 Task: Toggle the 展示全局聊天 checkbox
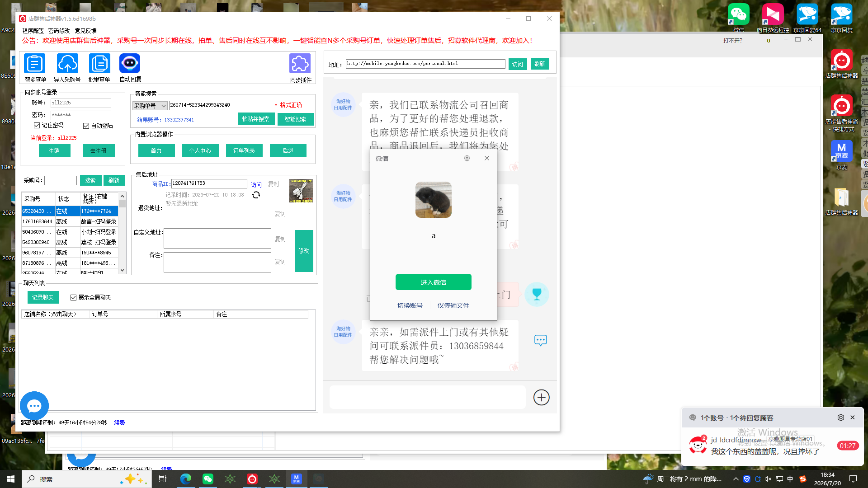(73, 297)
